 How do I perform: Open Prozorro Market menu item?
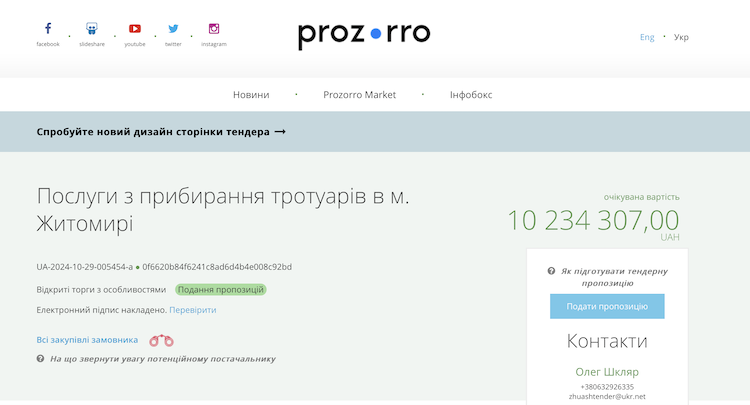point(359,95)
